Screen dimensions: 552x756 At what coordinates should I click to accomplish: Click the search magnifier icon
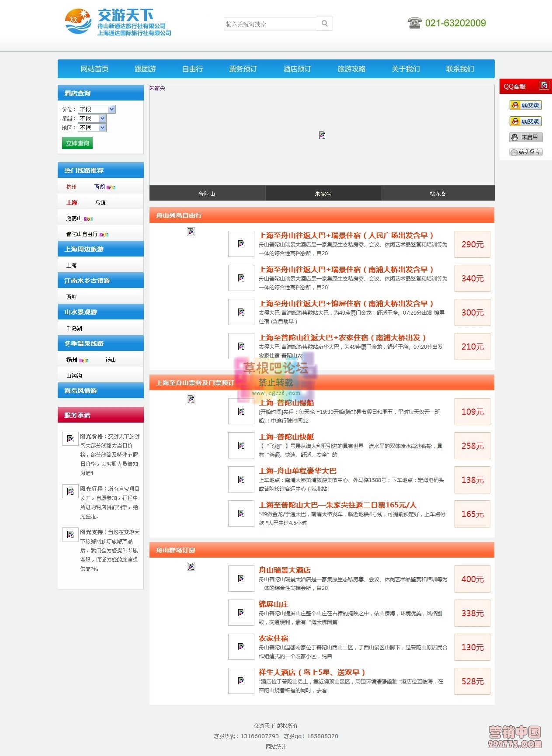pos(324,24)
